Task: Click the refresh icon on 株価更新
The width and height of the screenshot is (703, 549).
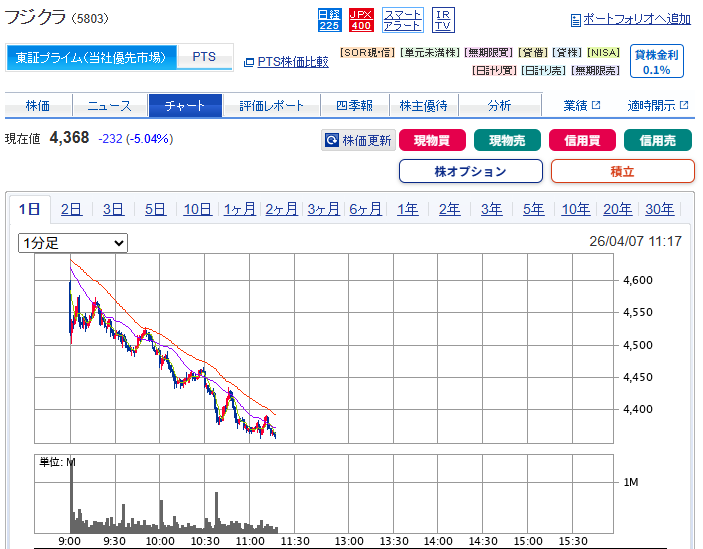Action: click(x=332, y=140)
